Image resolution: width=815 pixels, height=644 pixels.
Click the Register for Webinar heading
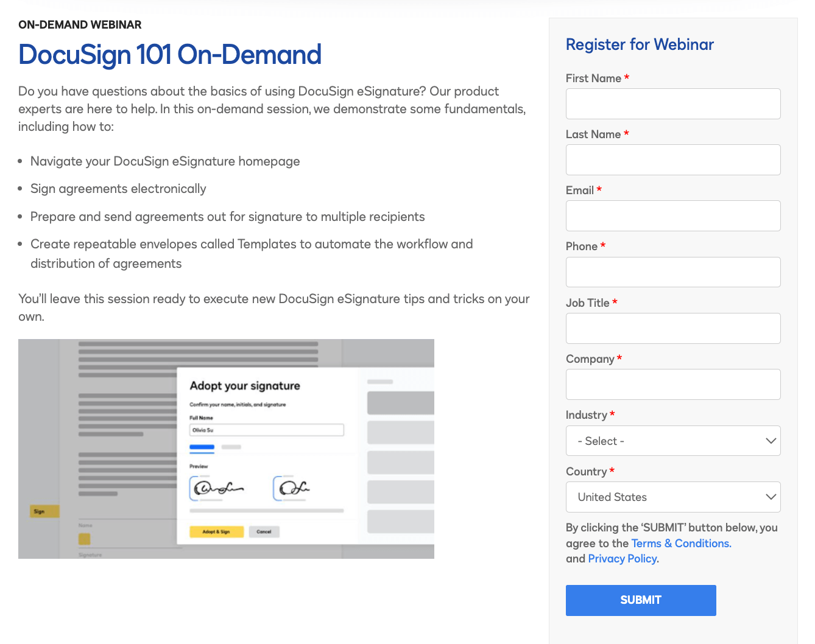point(640,44)
